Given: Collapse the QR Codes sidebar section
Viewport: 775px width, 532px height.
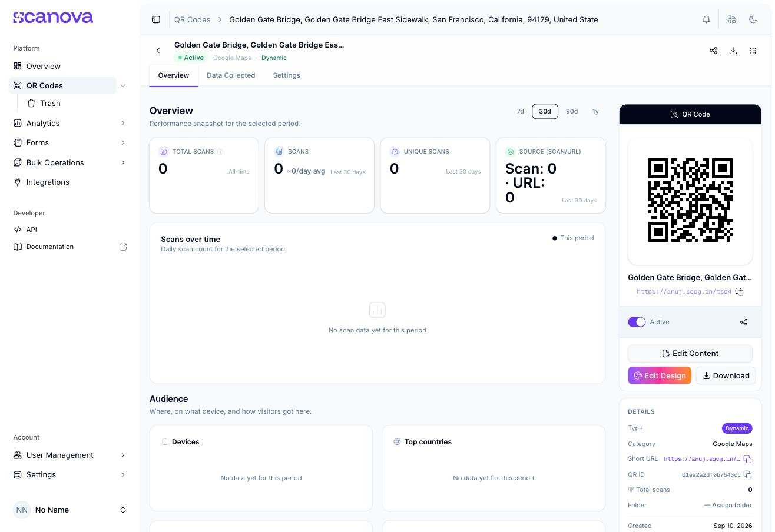Looking at the screenshot, I should (123, 85).
